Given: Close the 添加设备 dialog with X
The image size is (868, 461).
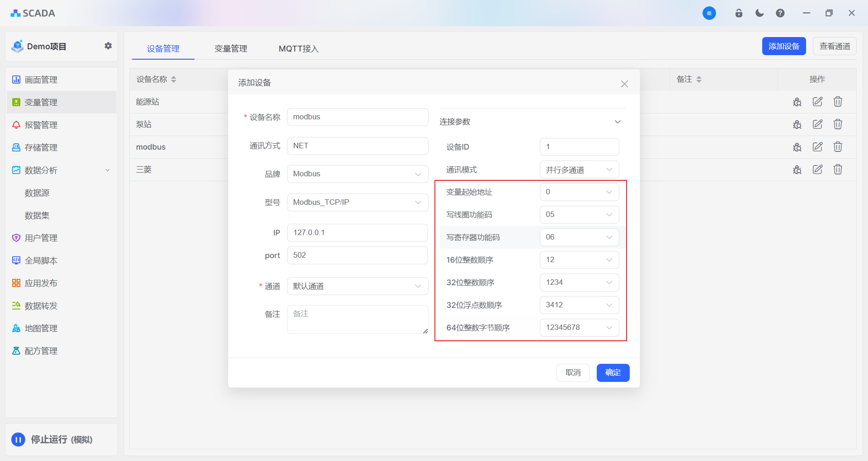Looking at the screenshot, I should tap(624, 84).
